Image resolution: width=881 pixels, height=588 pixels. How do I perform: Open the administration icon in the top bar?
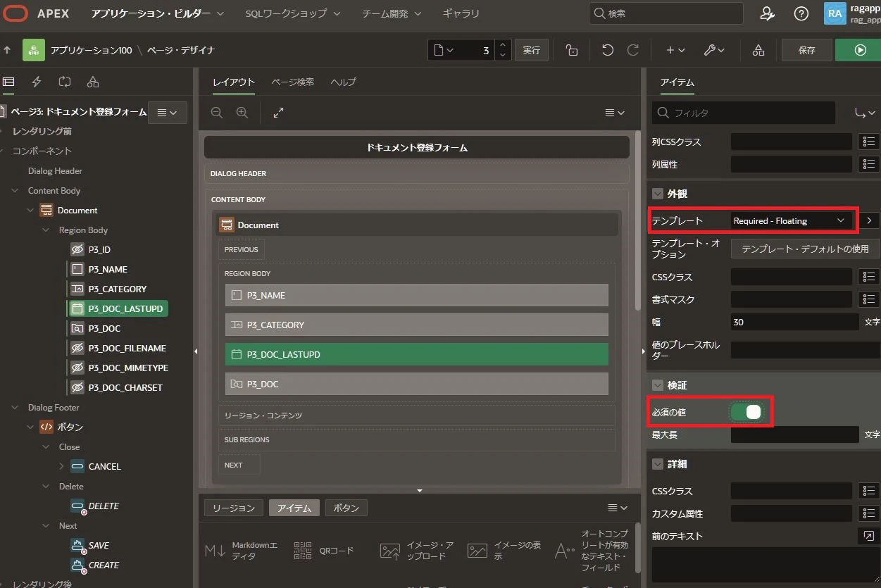coord(768,13)
